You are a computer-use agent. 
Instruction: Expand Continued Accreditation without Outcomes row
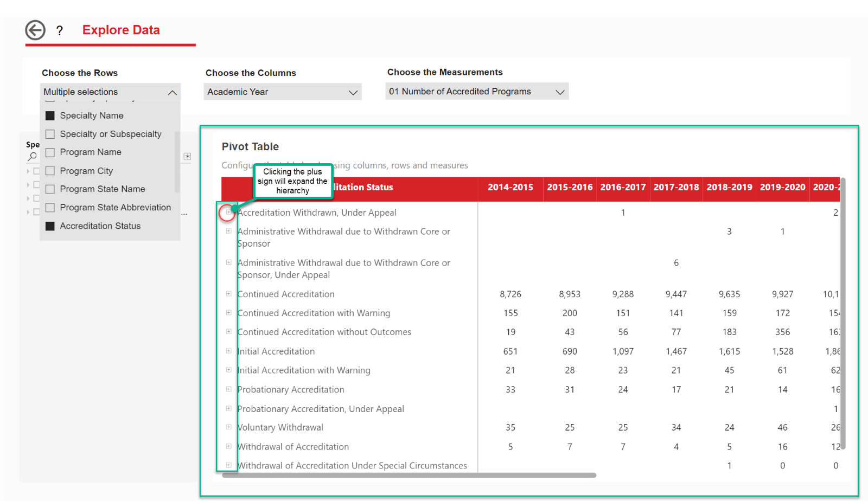(228, 332)
